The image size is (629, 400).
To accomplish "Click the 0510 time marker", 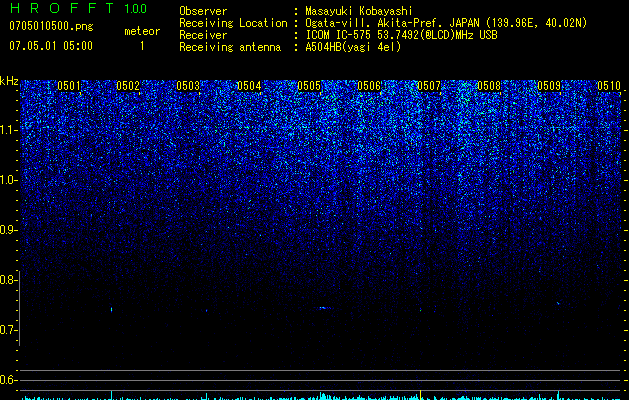I will (x=609, y=86).
